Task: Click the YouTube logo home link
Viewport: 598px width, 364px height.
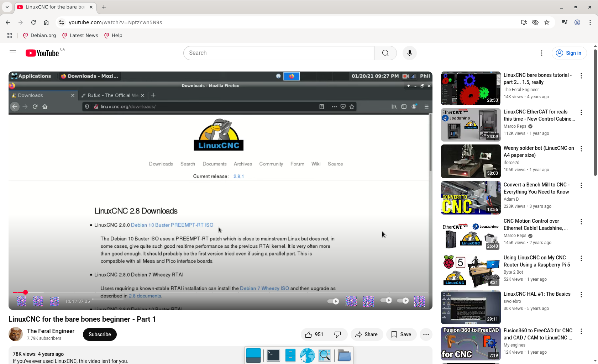Action: coord(42,53)
